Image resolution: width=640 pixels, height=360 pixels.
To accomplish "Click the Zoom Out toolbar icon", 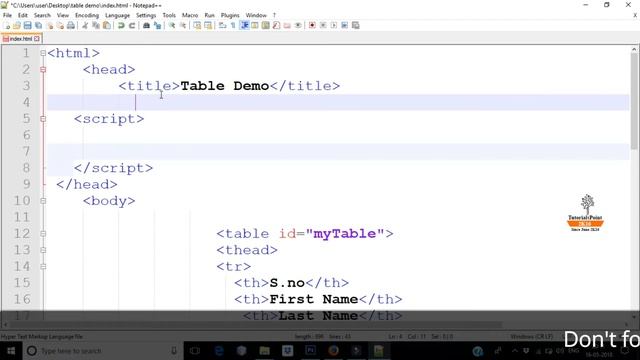I will pyautogui.click(x=183, y=25).
